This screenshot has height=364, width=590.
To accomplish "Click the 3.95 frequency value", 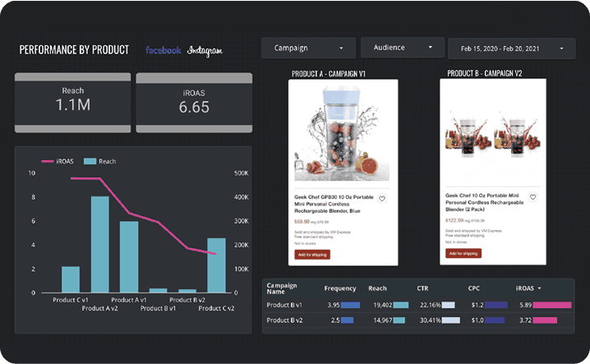I will [x=334, y=305].
